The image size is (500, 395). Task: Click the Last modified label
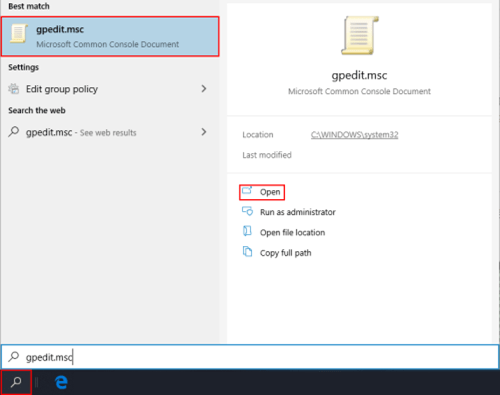point(267,155)
